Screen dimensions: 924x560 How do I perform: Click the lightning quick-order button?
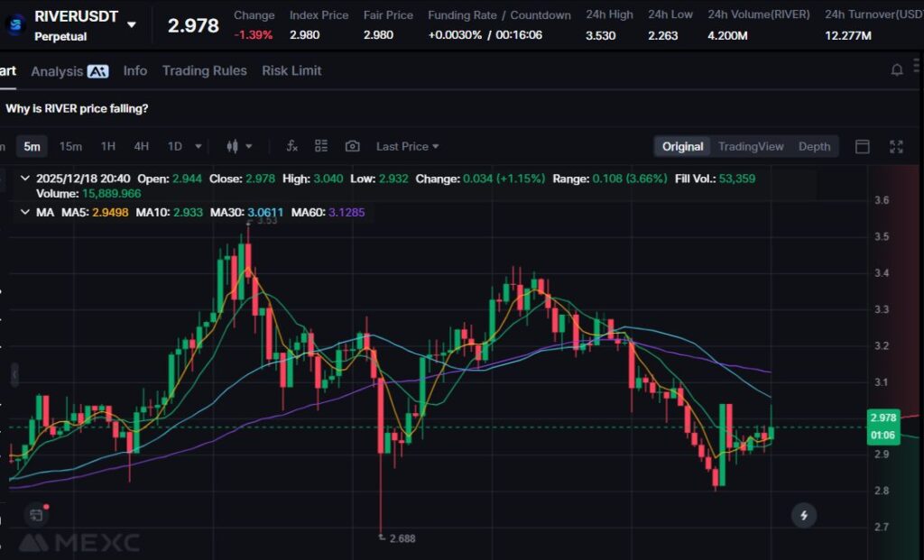804,515
